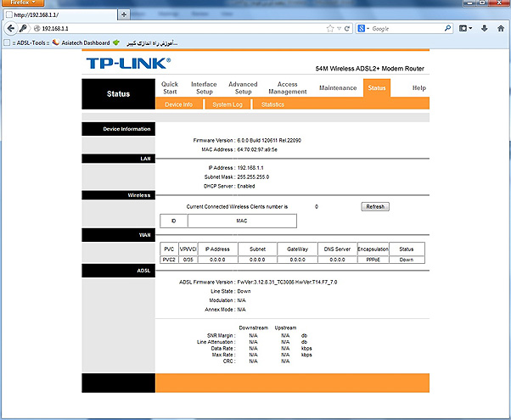Open the Firefox application menu
This screenshot has width=511, height=420.
click(22, 3)
